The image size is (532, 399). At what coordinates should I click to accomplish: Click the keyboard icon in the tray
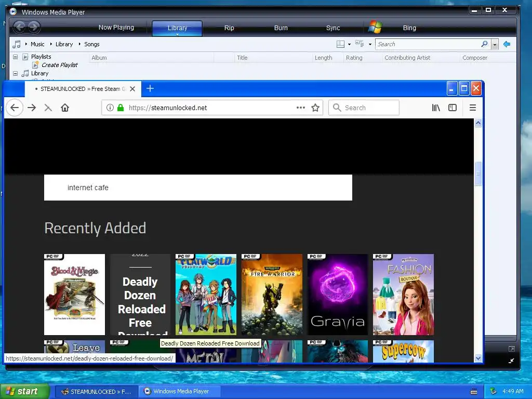(474, 392)
